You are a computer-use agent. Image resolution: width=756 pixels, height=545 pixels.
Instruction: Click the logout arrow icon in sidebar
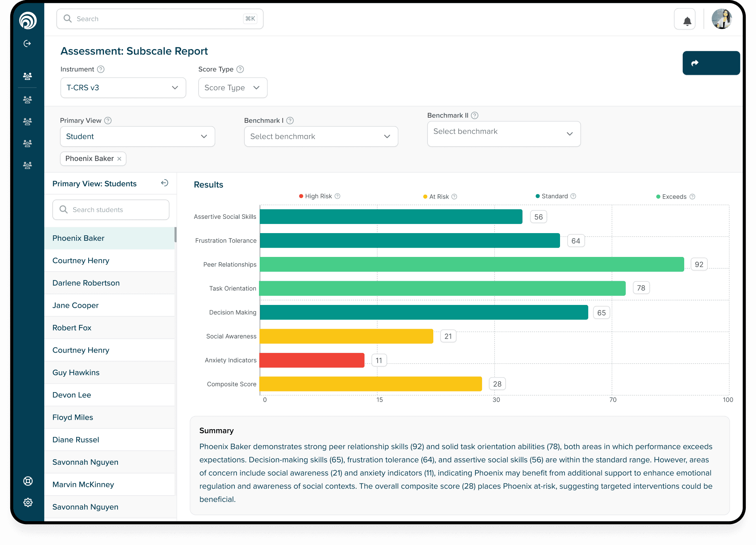pos(27,44)
